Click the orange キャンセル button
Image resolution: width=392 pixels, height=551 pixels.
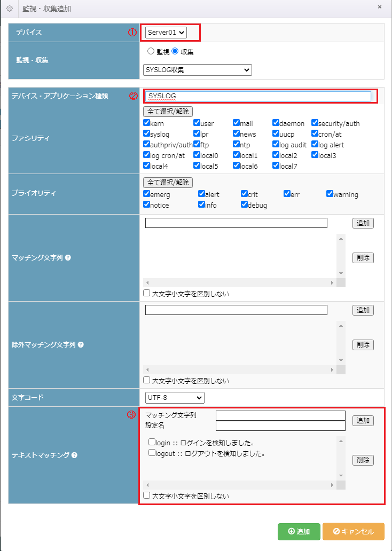coord(353,531)
